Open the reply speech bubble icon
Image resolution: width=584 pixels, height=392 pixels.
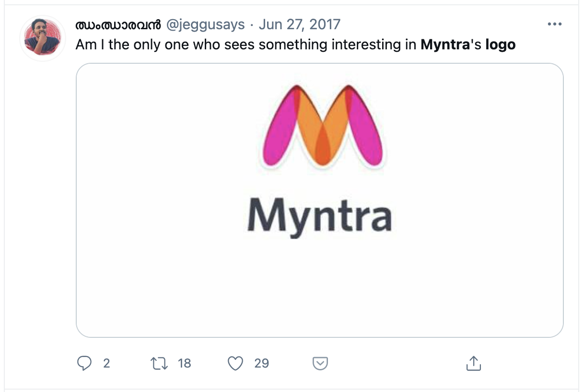point(84,364)
